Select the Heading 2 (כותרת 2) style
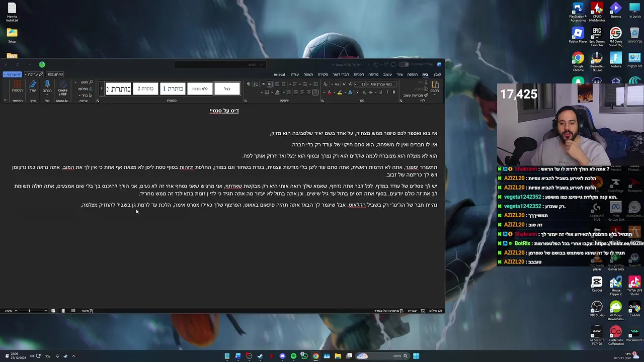644x362 pixels. coord(145,88)
